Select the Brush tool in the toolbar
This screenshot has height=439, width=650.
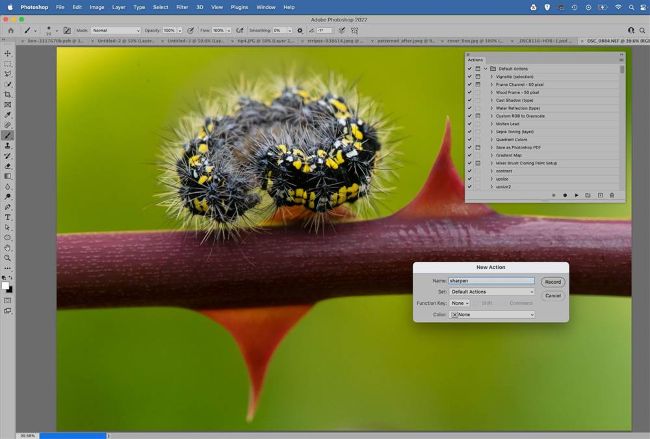[8, 135]
